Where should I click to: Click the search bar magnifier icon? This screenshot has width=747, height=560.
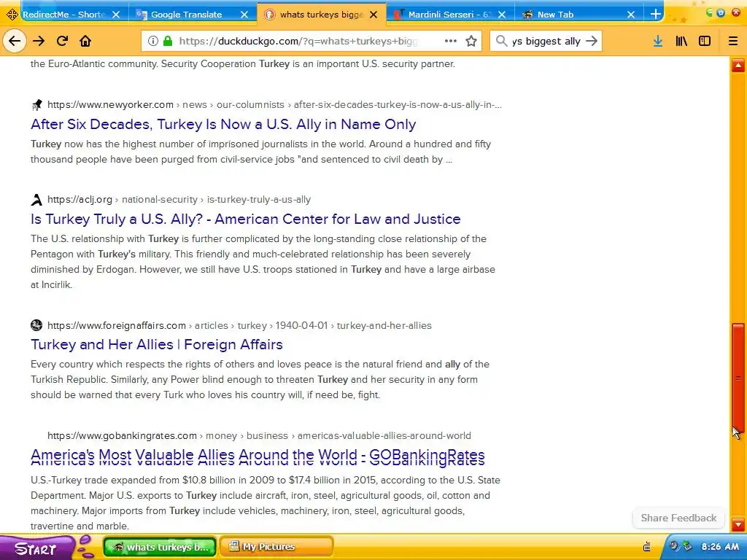tap(501, 41)
